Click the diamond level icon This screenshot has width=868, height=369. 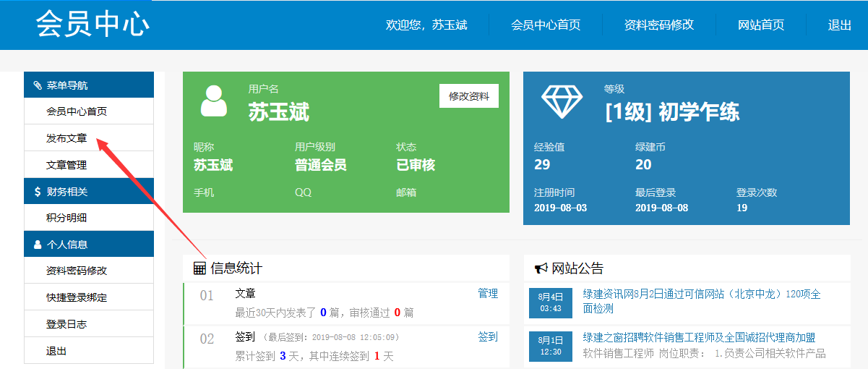(562, 101)
